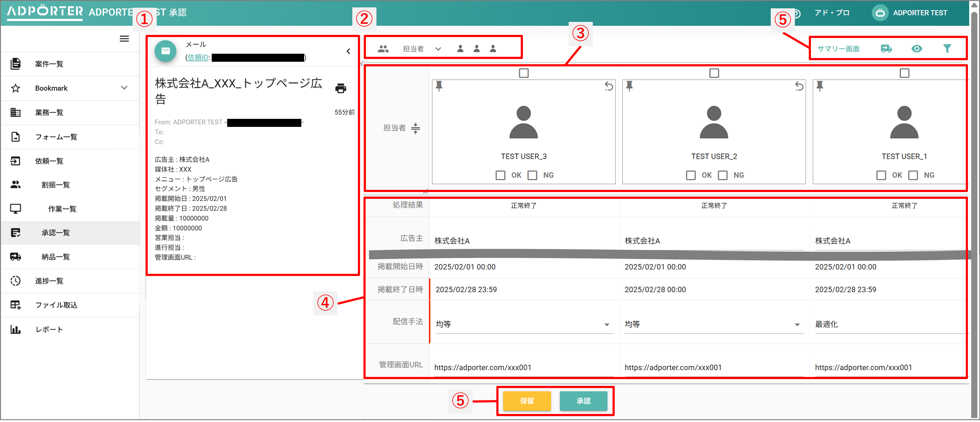Image resolution: width=980 pixels, height=422 pixels.
Task: Click the print icon beside mail title
Action: pos(341,88)
